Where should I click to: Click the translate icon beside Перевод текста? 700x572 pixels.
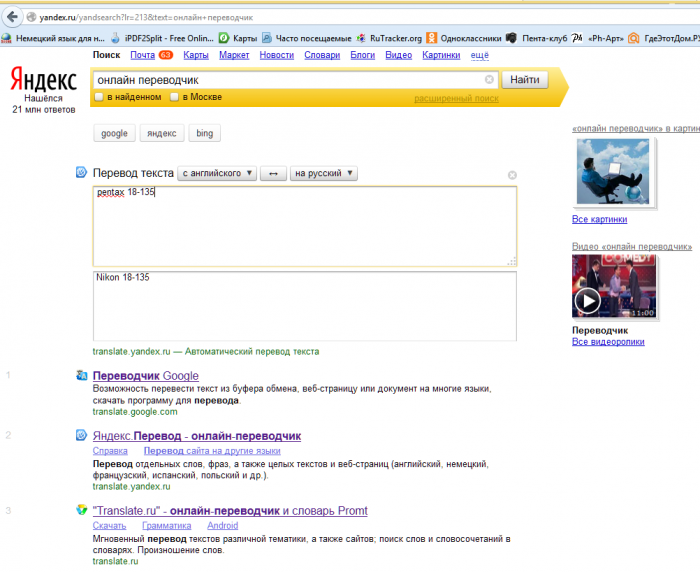(x=81, y=172)
